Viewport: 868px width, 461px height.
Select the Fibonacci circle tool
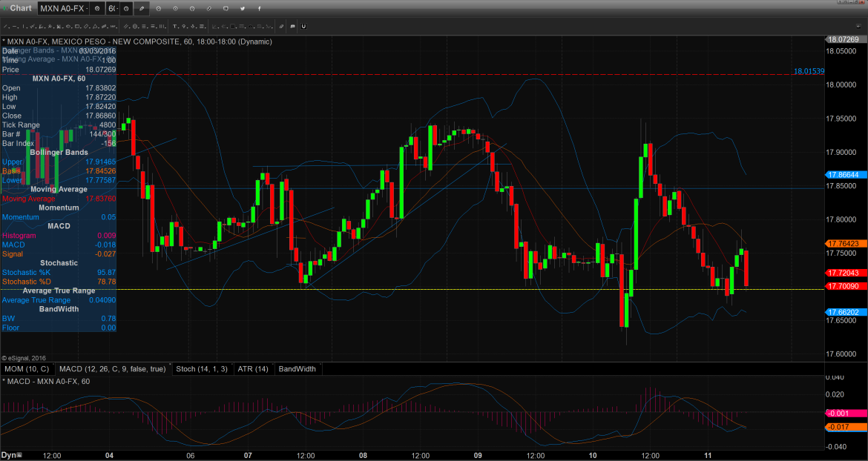point(135,26)
